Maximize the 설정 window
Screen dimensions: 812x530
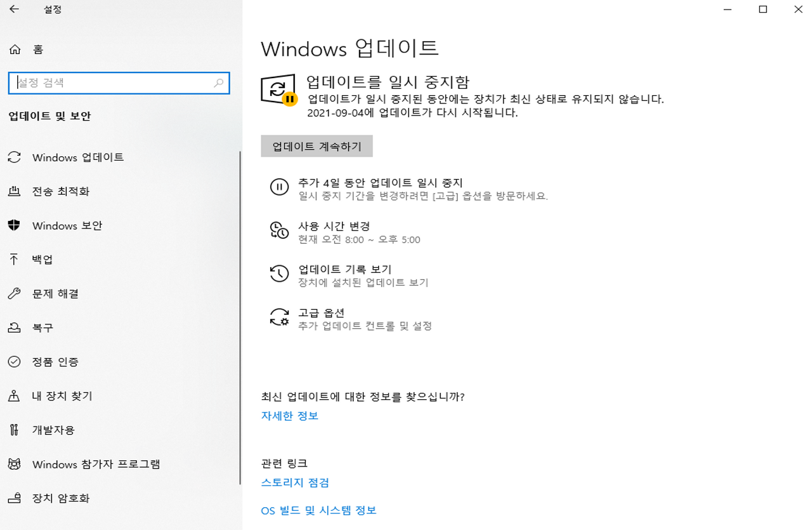click(763, 10)
